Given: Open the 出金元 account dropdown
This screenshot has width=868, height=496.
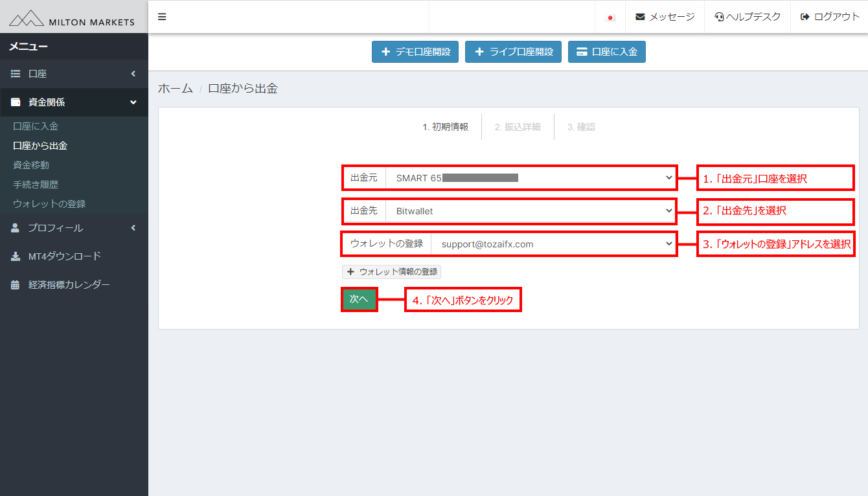Looking at the screenshot, I should coord(530,177).
